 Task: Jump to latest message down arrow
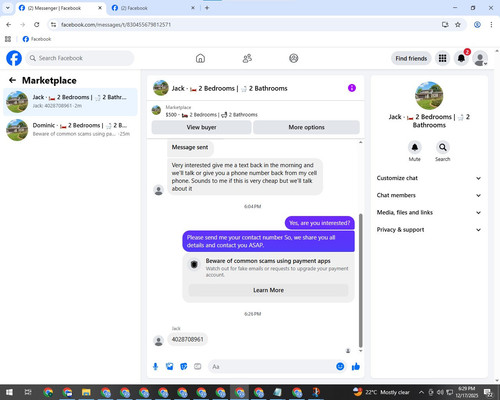(x=360, y=351)
